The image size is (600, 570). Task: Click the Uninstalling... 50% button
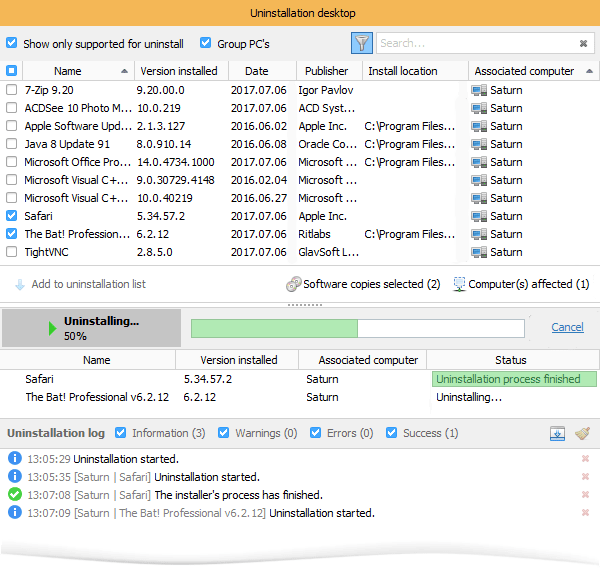91,328
